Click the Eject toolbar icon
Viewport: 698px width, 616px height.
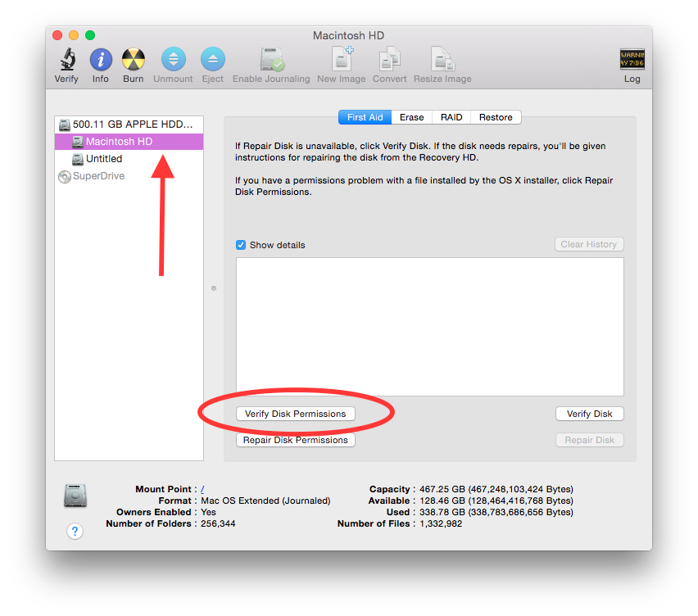213,59
